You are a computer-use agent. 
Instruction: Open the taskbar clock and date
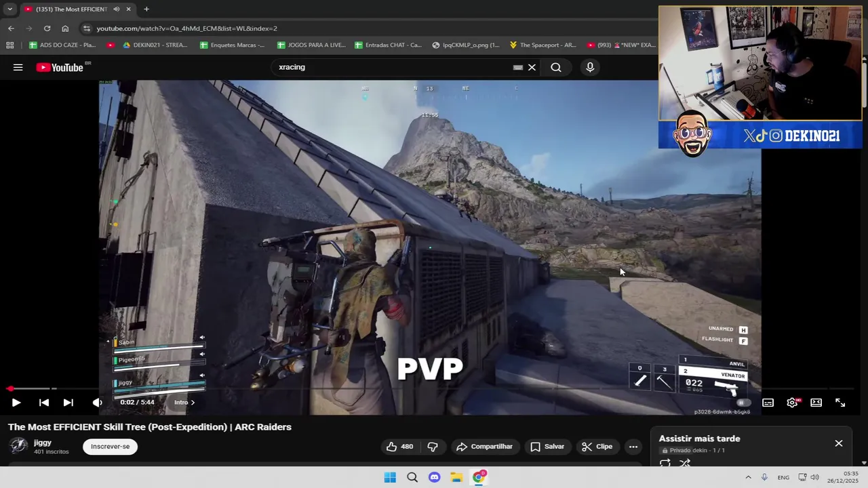pos(843,477)
